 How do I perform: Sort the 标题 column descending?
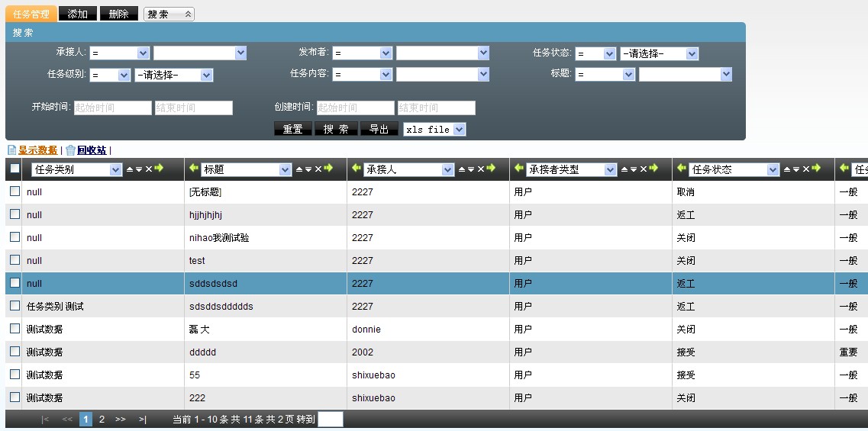pyautogui.click(x=308, y=169)
